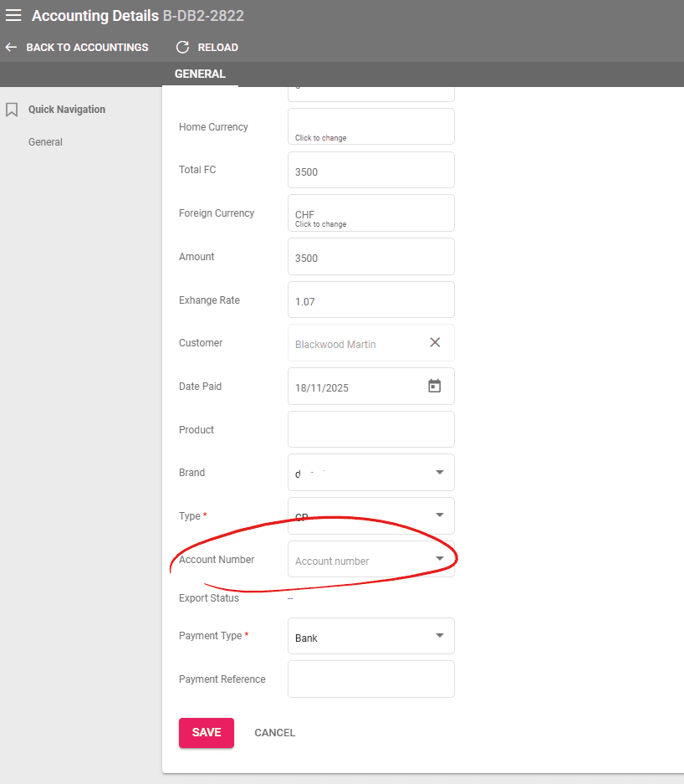Open the Brand dropdown
This screenshot has height=784, width=684.
coord(439,472)
